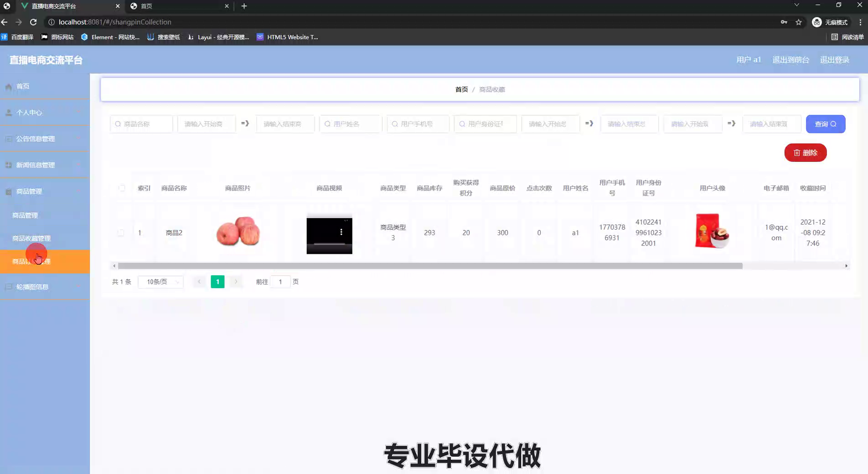Collapse 商品管理 sidebar group
The height and width of the screenshot is (474, 868).
click(x=45, y=191)
